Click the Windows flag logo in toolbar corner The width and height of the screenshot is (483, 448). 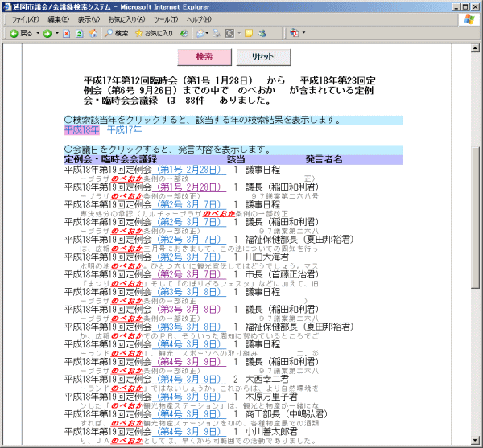click(469, 19)
